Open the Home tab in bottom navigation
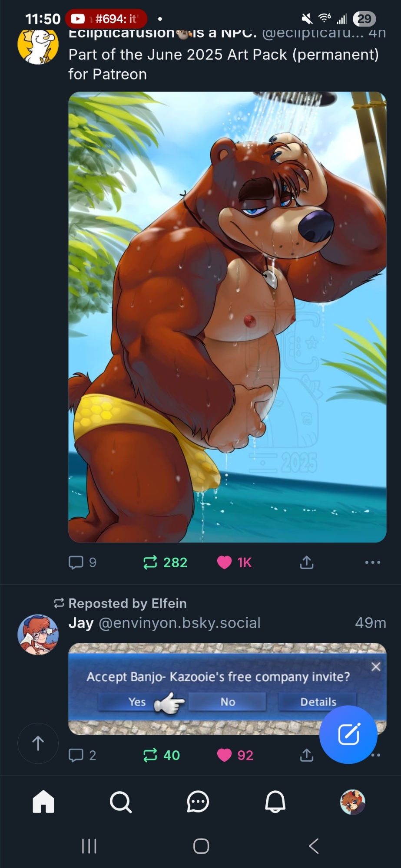Viewport: 401px width, 868px height. pos(43,801)
